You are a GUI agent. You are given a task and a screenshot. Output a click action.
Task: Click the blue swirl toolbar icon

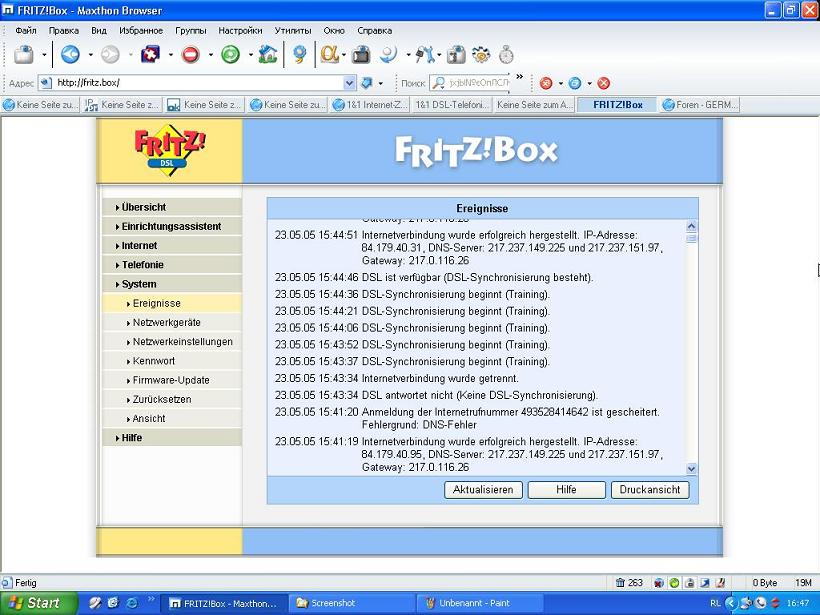[x=389, y=54]
